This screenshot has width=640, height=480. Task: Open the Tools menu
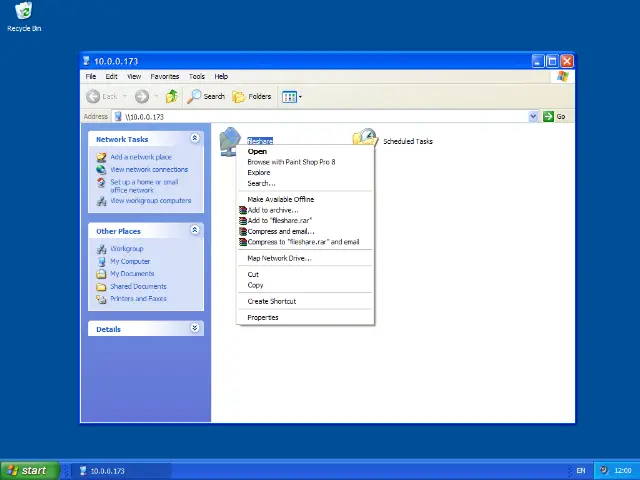pyautogui.click(x=197, y=76)
